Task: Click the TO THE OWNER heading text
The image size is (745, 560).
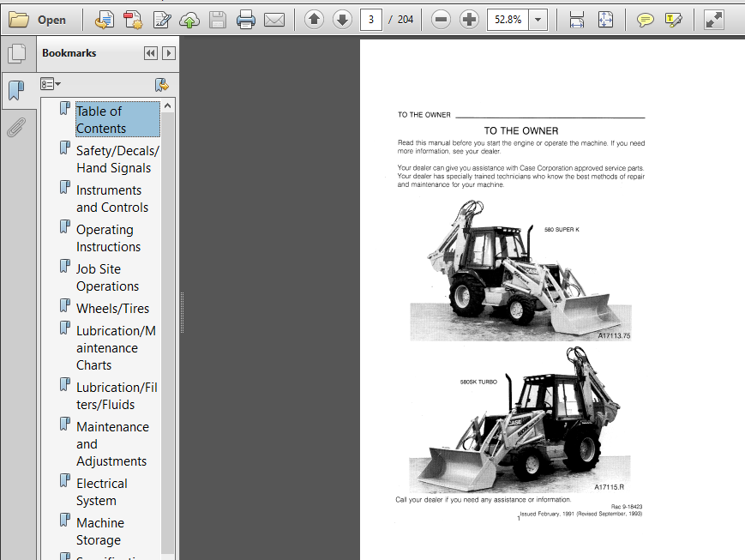Action: [x=521, y=130]
